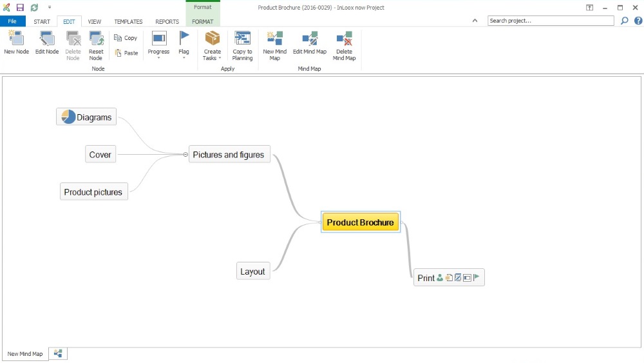This screenshot has width=644, height=363.
Task: Open the New Mind Map bottom tab
Action: (25, 353)
